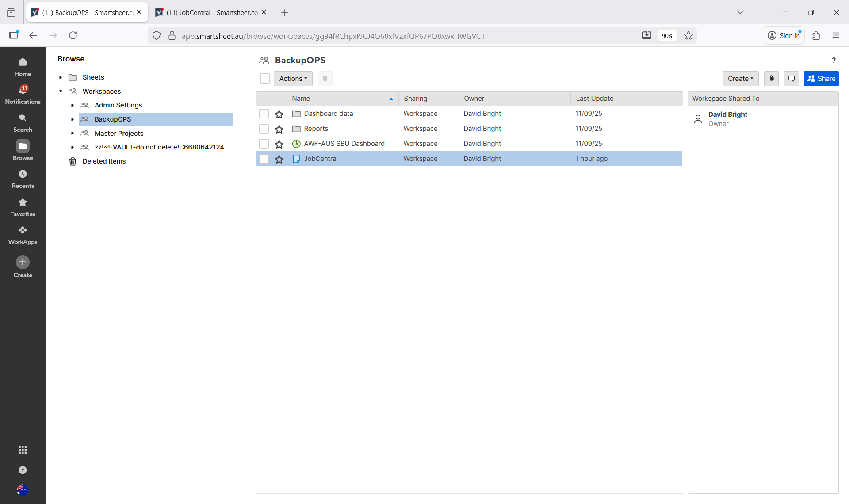This screenshot has width=849, height=504.
Task: Expand the Master Projects workspace tree
Action: click(x=73, y=134)
